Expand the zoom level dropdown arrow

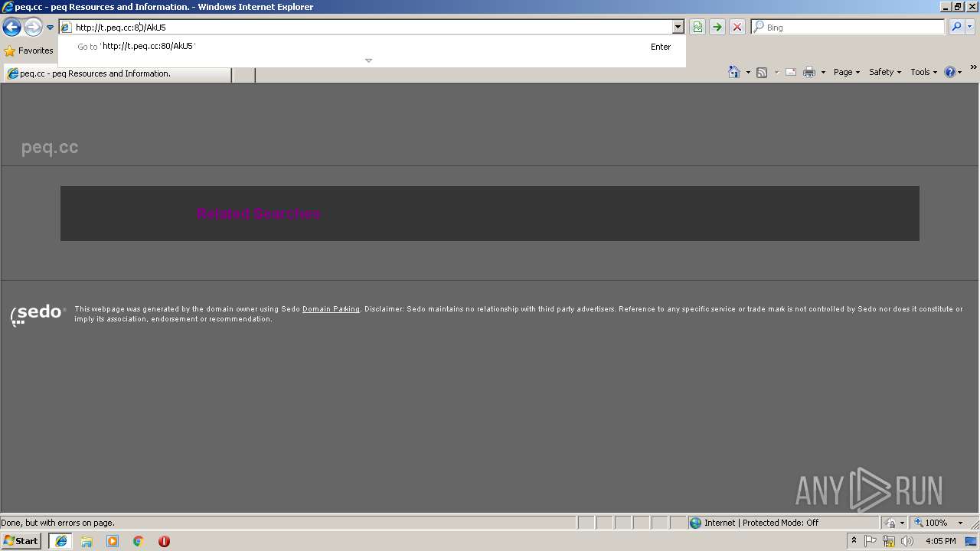(x=960, y=523)
